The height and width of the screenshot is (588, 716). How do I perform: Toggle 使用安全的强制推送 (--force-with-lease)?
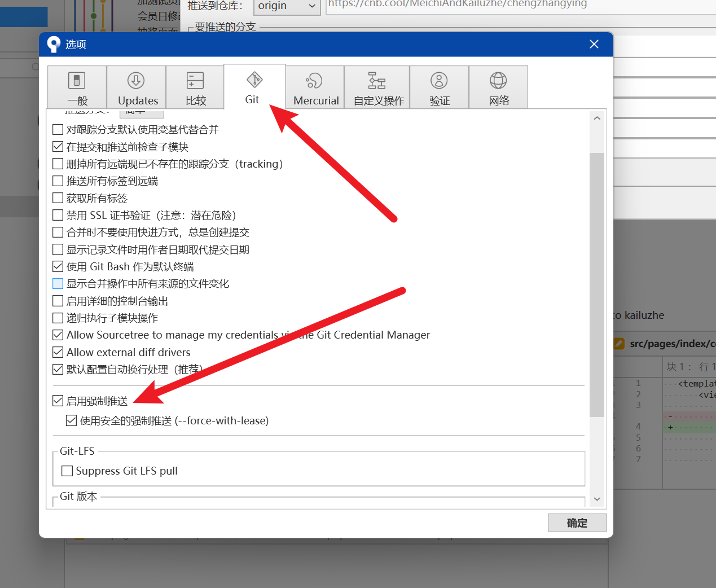pyautogui.click(x=71, y=420)
